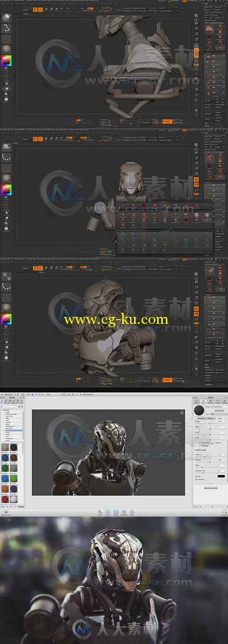Switch to Camera tab in KeyShot Project panel

217,401
